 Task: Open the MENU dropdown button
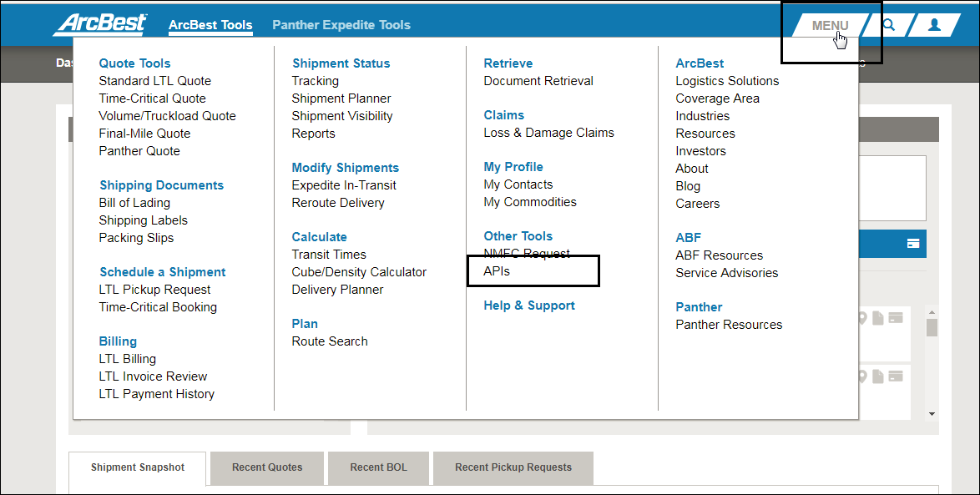point(830,25)
